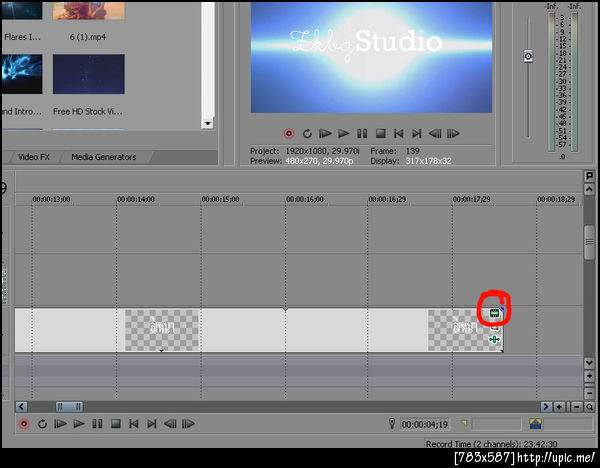Click Play From Start in the timeline transport
This screenshot has height=468, width=600.
(60, 424)
